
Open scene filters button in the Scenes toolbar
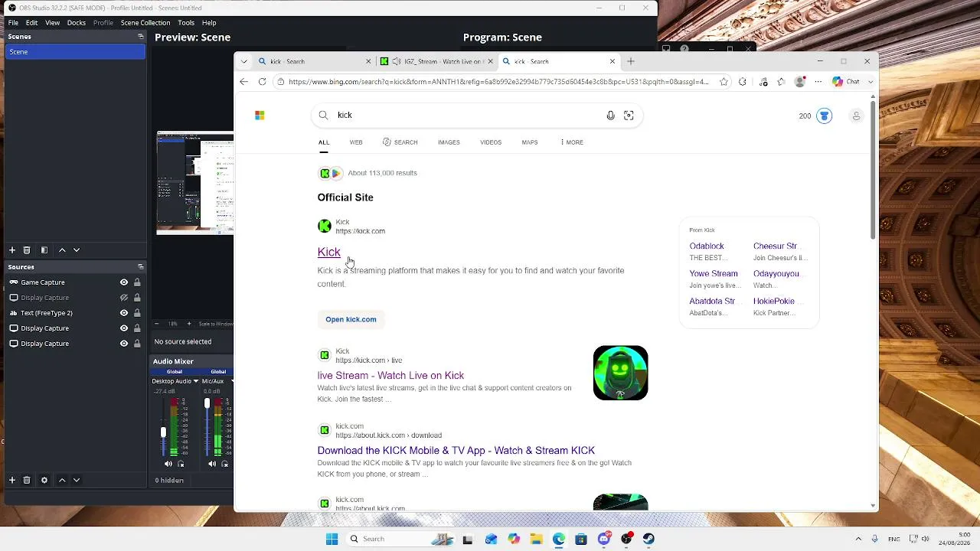[44, 250]
